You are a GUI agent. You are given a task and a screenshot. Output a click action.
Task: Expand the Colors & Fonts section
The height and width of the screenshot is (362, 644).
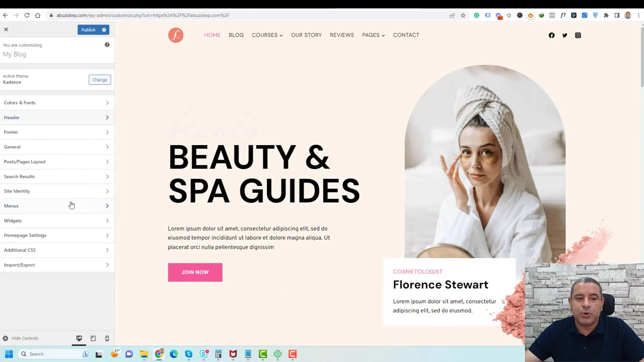coord(57,103)
